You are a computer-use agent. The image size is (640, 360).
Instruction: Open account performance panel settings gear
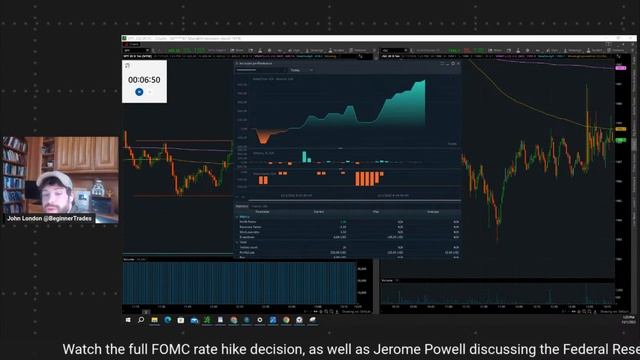tap(453, 63)
